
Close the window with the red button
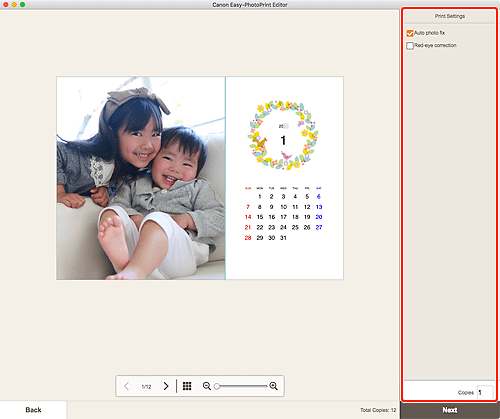5,5
